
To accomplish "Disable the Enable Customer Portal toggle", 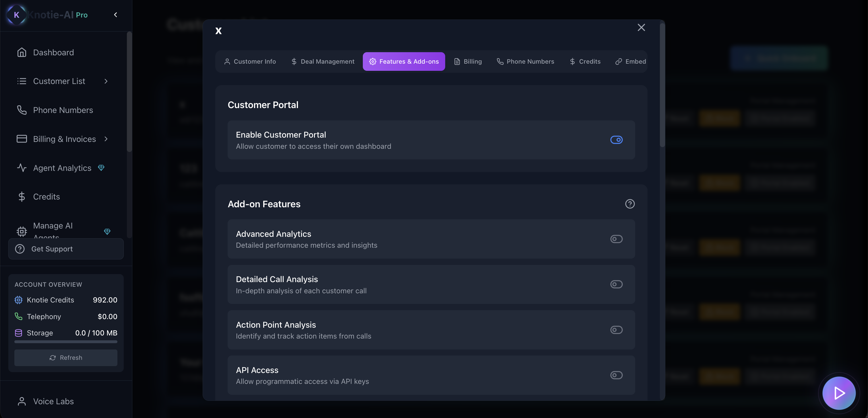I will coord(616,140).
